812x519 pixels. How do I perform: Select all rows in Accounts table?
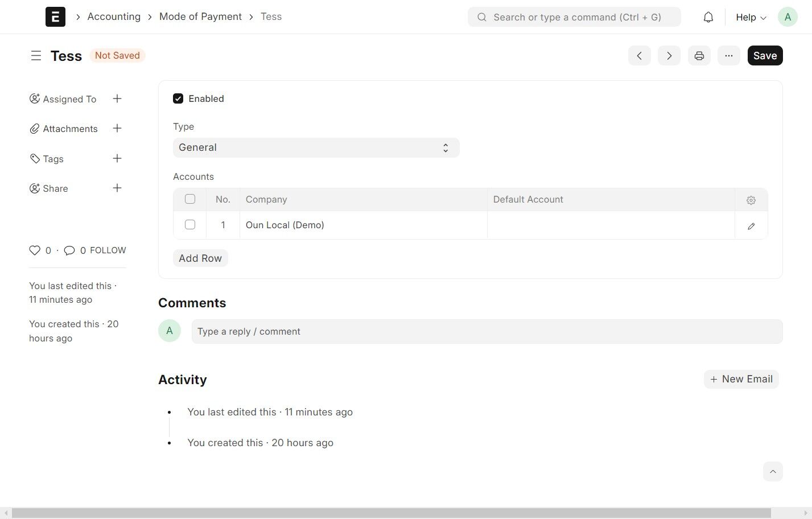point(190,199)
